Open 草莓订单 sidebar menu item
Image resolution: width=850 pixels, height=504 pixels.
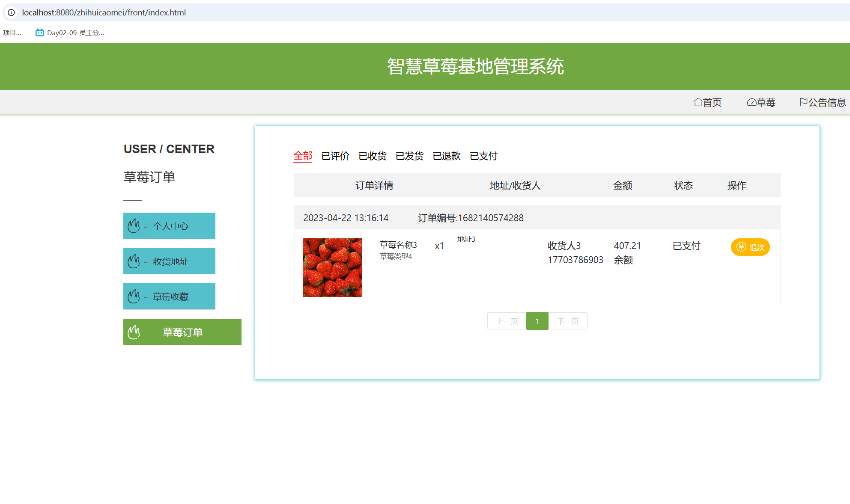pyautogui.click(x=182, y=332)
